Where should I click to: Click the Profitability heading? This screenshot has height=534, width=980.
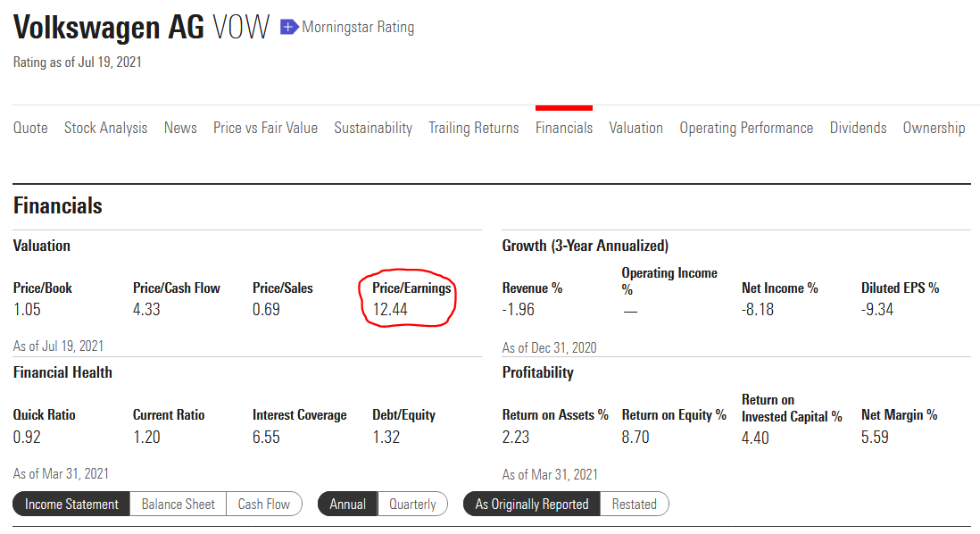537,372
